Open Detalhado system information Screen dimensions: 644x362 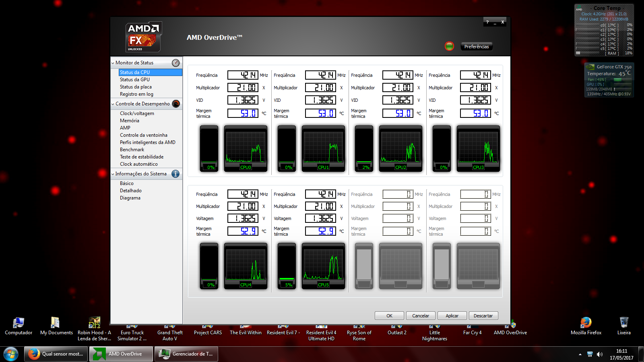[131, 191]
